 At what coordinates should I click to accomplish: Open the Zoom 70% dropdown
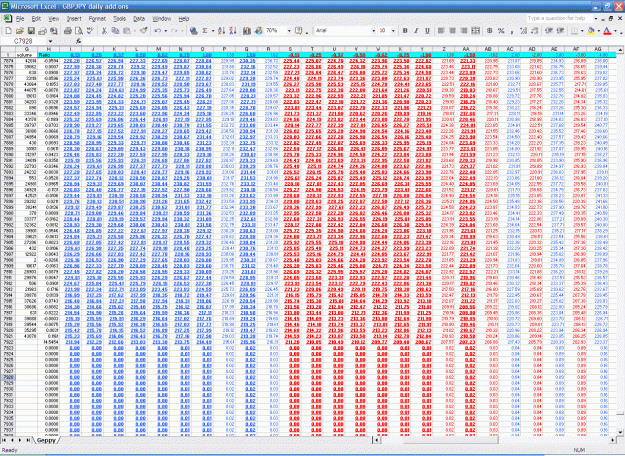(289, 31)
